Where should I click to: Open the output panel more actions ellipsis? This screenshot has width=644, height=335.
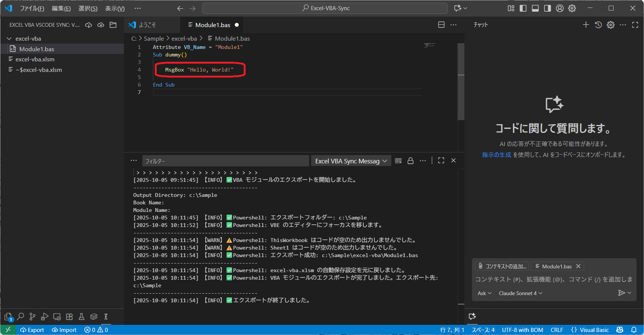[x=423, y=161]
